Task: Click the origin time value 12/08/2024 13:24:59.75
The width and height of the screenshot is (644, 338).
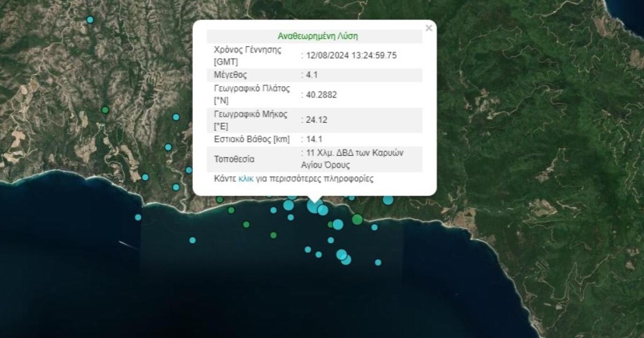Action: tap(352, 55)
